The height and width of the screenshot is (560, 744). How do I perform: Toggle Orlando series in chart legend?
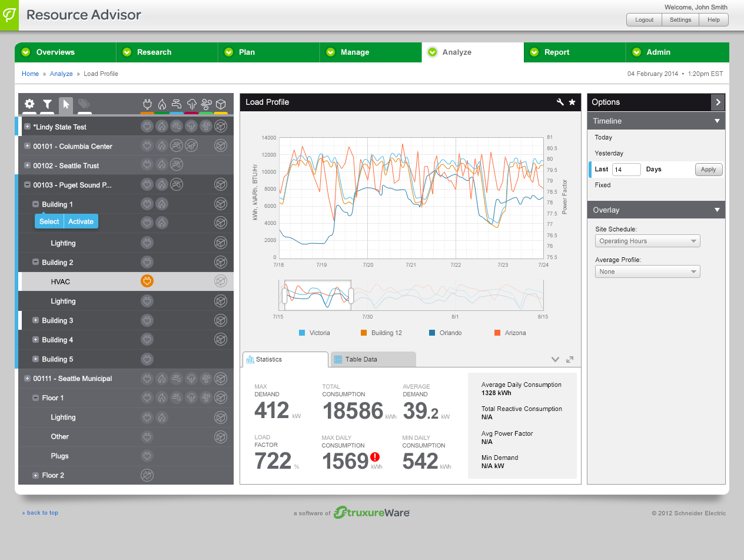point(446,333)
